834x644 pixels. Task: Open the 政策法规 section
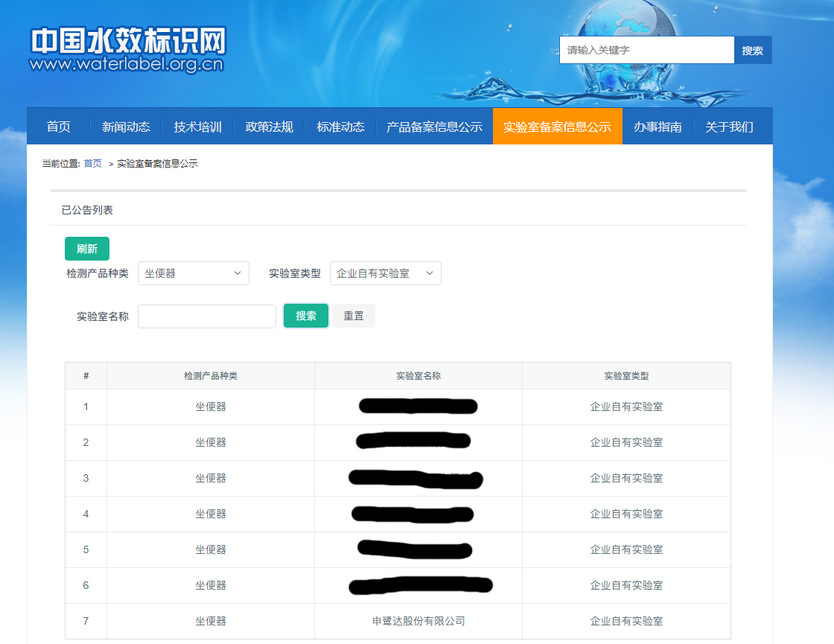coord(270,126)
